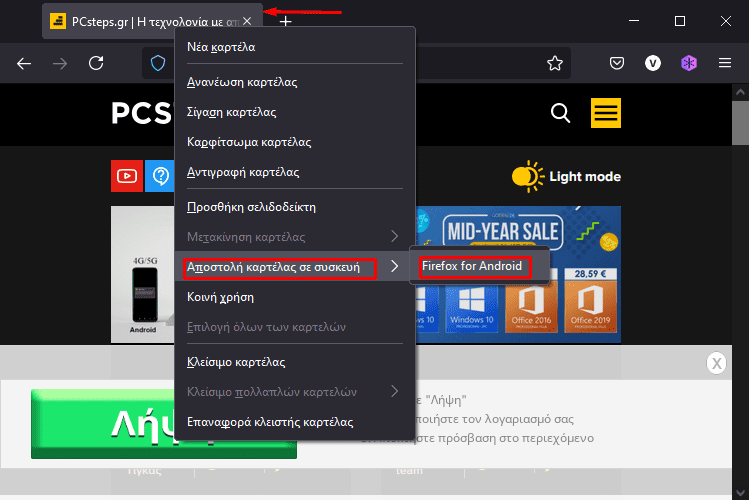Choose Νέα καρτέλα from context menu
Image resolution: width=749 pixels, height=500 pixels.
tap(295, 47)
